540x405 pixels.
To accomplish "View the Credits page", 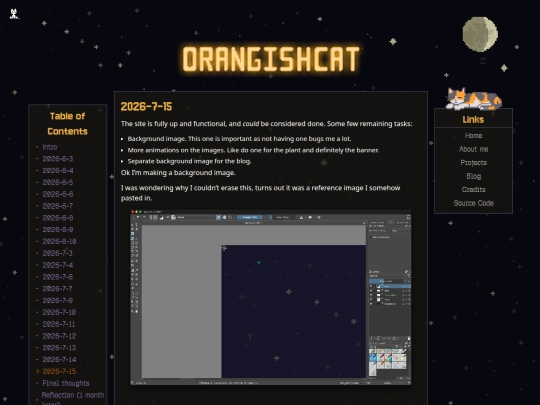I will point(474,189).
